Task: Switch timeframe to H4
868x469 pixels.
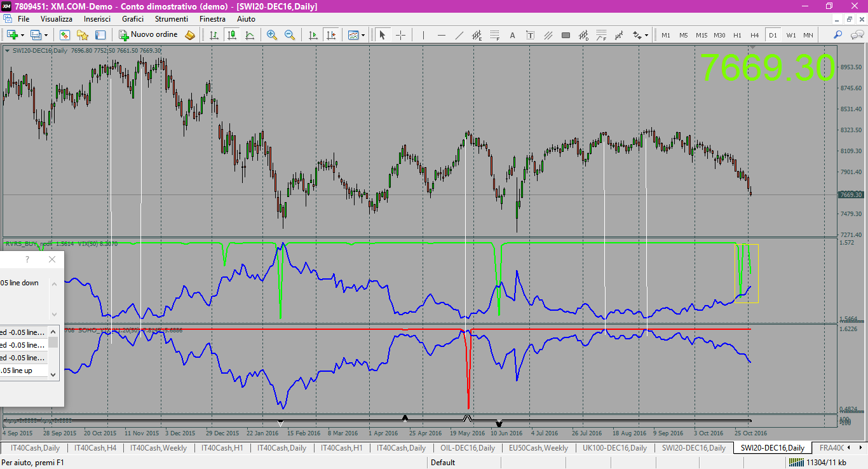Action: coord(755,35)
